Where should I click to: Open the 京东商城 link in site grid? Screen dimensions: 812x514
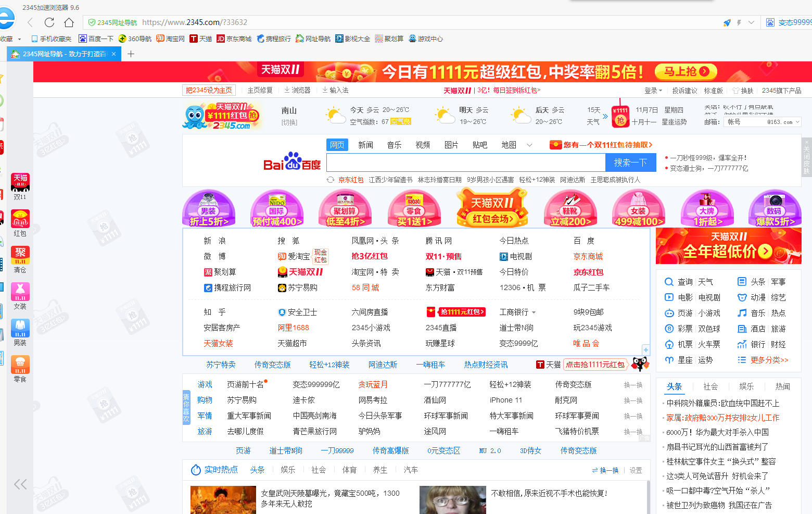click(588, 256)
